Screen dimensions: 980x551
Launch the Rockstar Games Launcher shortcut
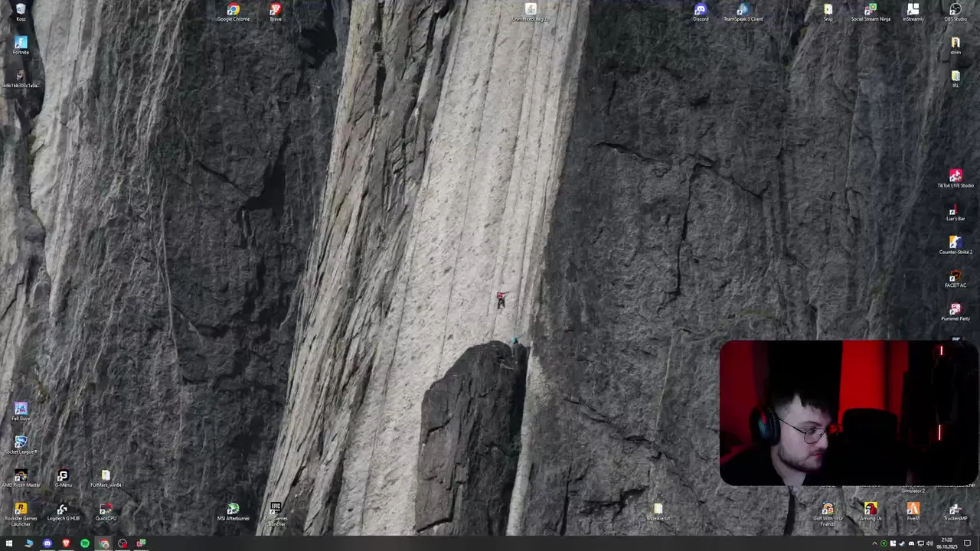21,514
